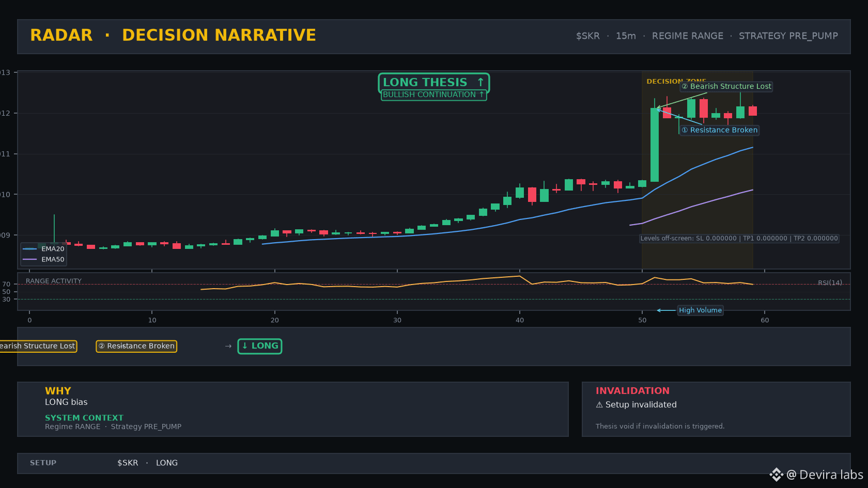Click the RSI(14) label
The height and width of the screenshot is (488, 868).
(x=830, y=283)
